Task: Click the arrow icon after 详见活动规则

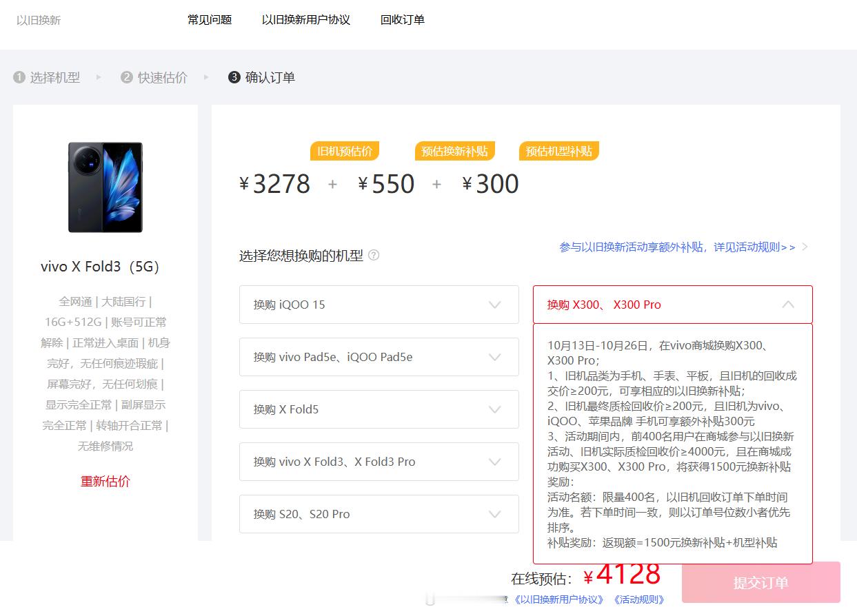Action: [x=804, y=246]
